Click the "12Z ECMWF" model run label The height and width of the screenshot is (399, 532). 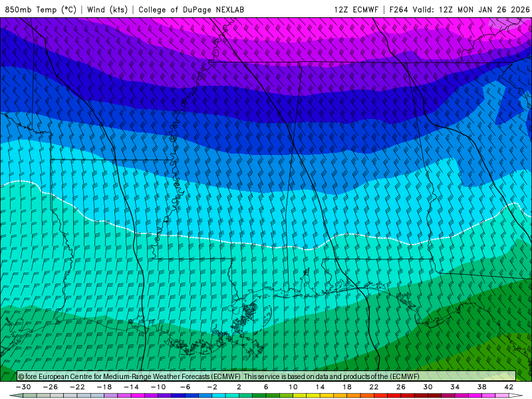(356, 9)
